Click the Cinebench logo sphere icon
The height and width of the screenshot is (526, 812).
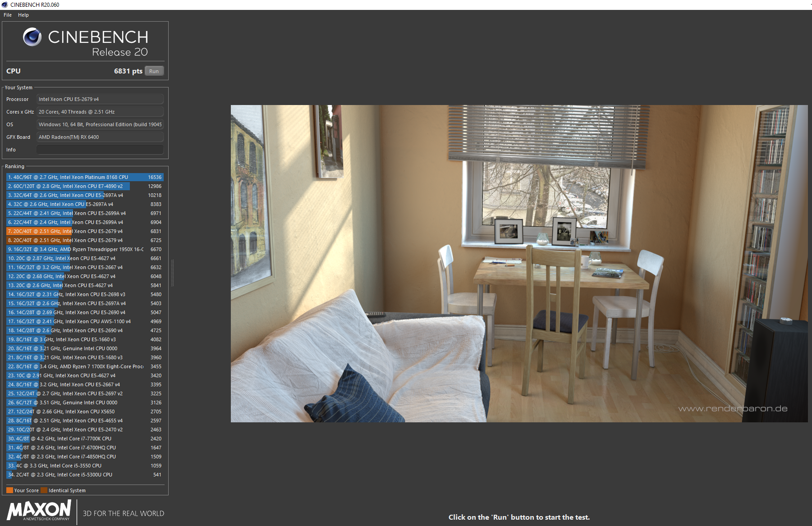point(32,37)
